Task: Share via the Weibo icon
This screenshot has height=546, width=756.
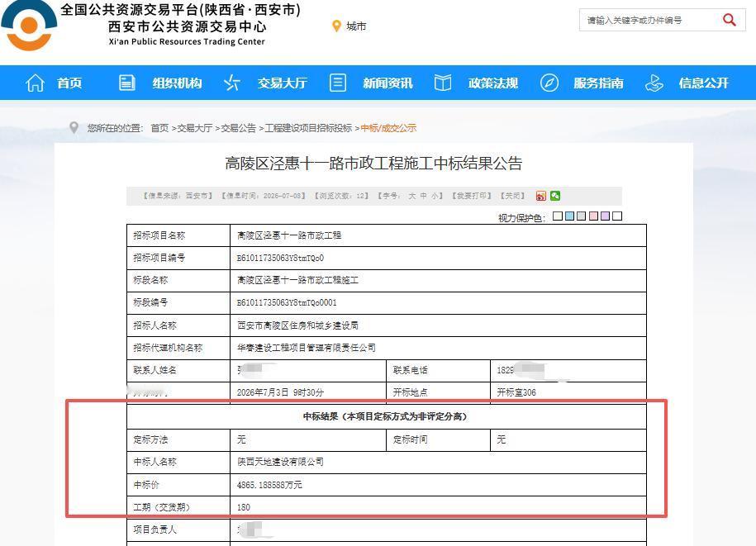Action: point(541,196)
